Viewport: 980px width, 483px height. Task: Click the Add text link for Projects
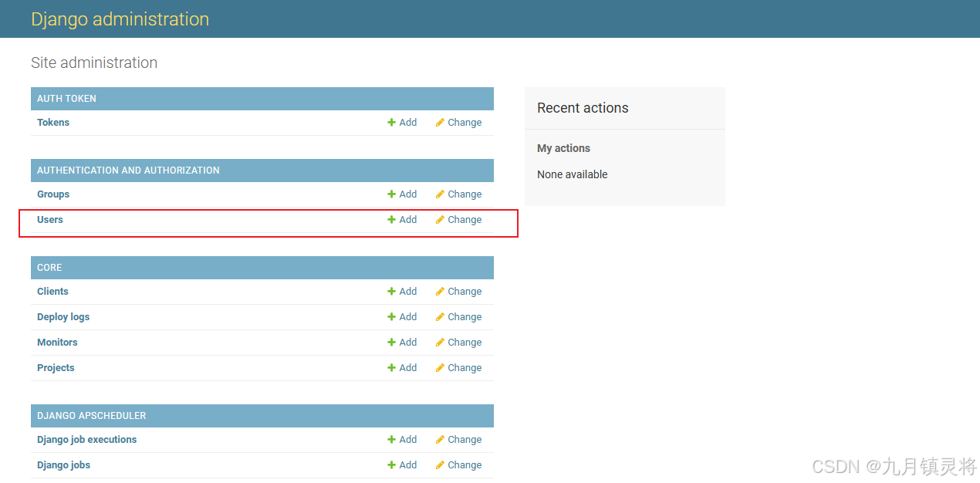[408, 368]
